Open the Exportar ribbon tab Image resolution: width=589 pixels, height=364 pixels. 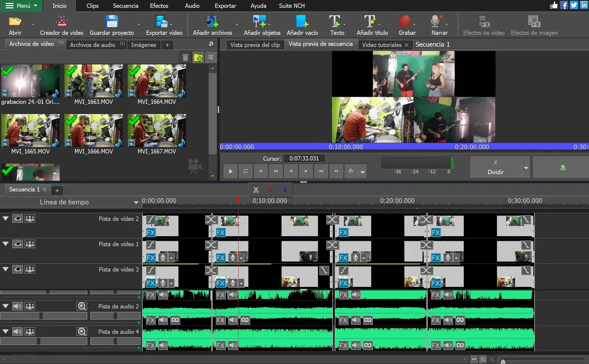click(x=225, y=6)
